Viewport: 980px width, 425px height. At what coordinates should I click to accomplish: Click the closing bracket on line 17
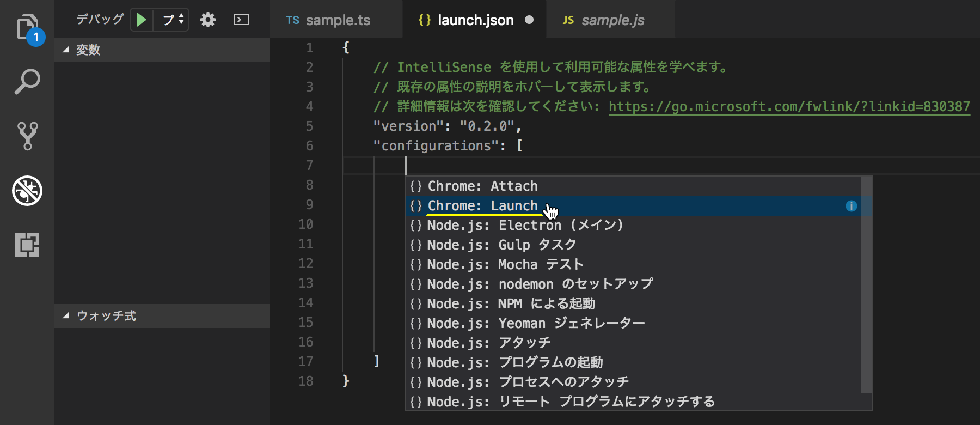tap(377, 361)
